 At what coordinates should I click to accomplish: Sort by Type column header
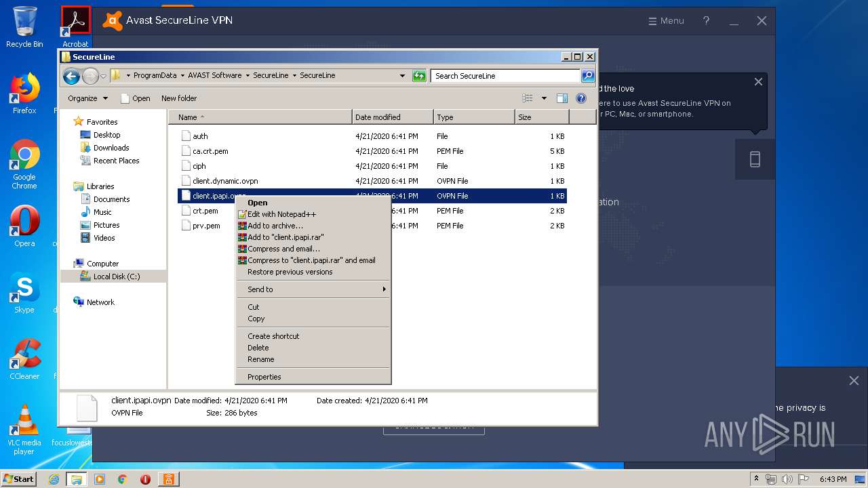[x=474, y=117]
